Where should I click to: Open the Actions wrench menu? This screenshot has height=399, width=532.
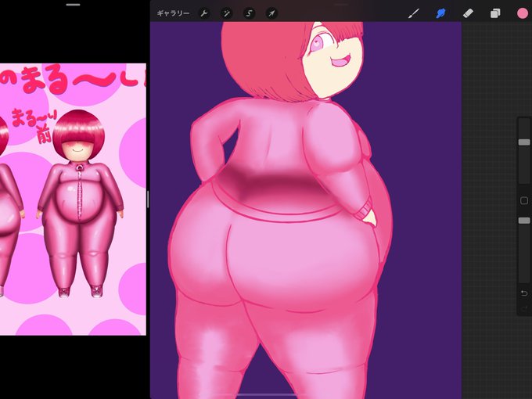[204, 13]
